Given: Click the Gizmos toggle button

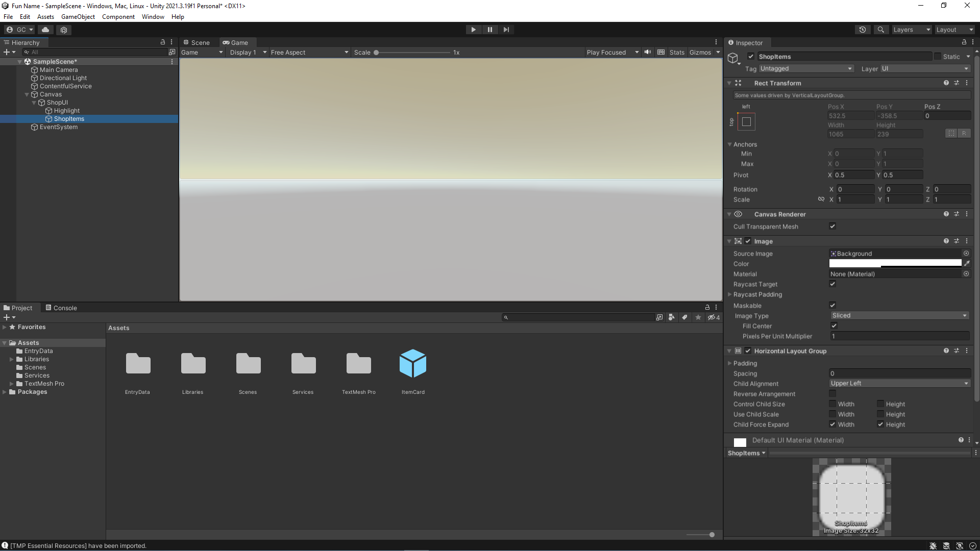Looking at the screenshot, I should 700,52.
